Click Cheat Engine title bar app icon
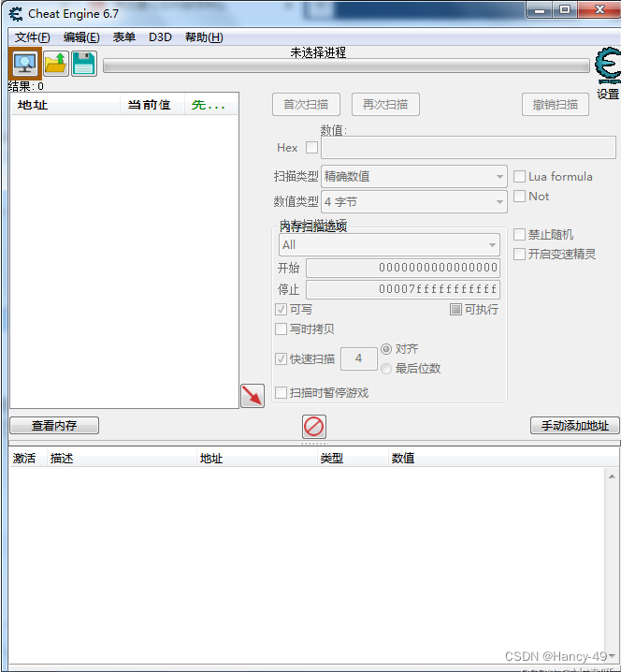621x672 pixels. (x=16, y=14)
